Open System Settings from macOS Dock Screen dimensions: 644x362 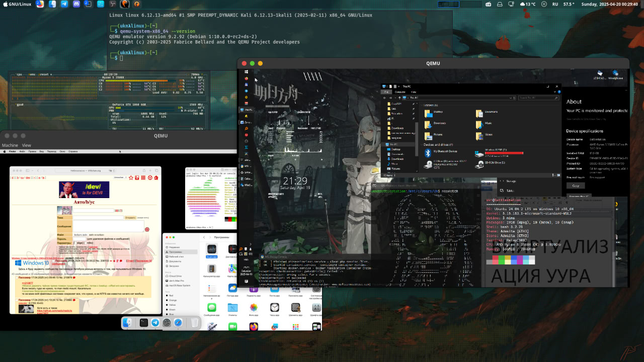167,323
